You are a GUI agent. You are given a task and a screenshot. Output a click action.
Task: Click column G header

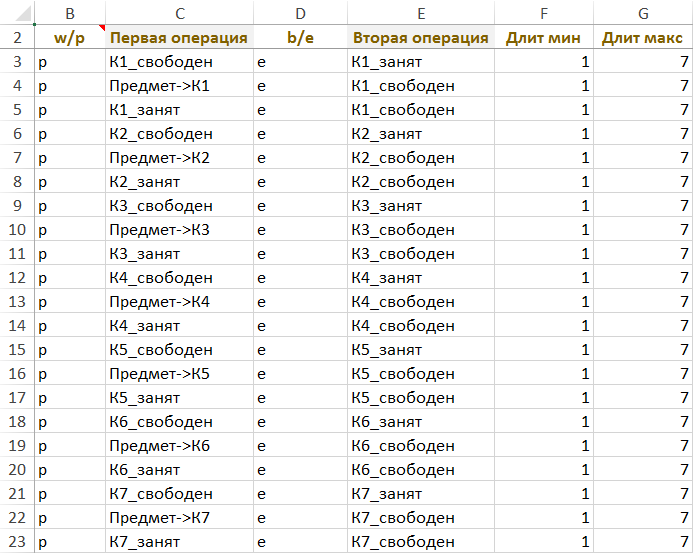pyautogui.click(x=643, y=13)
